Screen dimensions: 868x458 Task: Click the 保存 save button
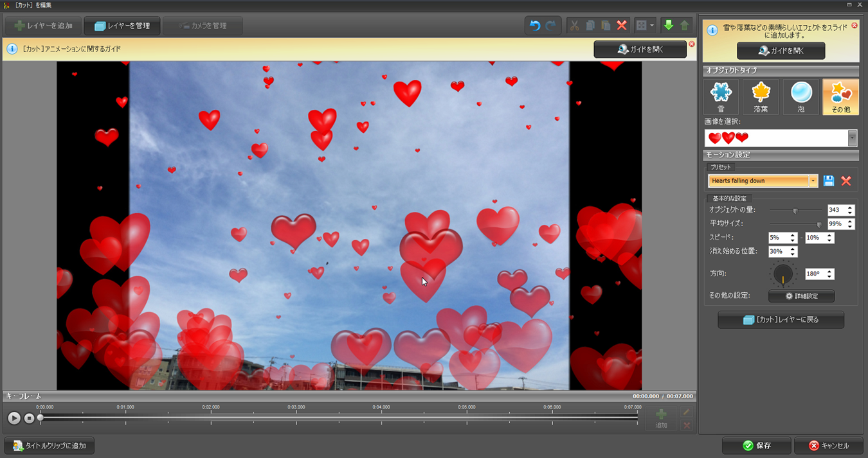756,445
